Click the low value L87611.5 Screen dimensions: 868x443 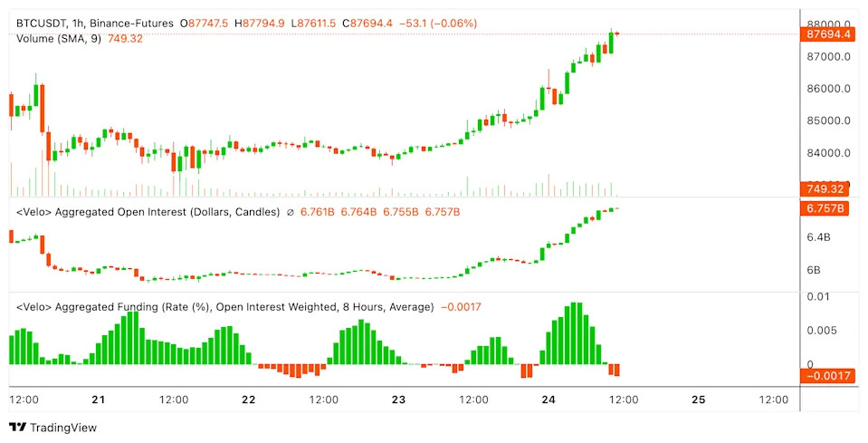click(313, 24)
